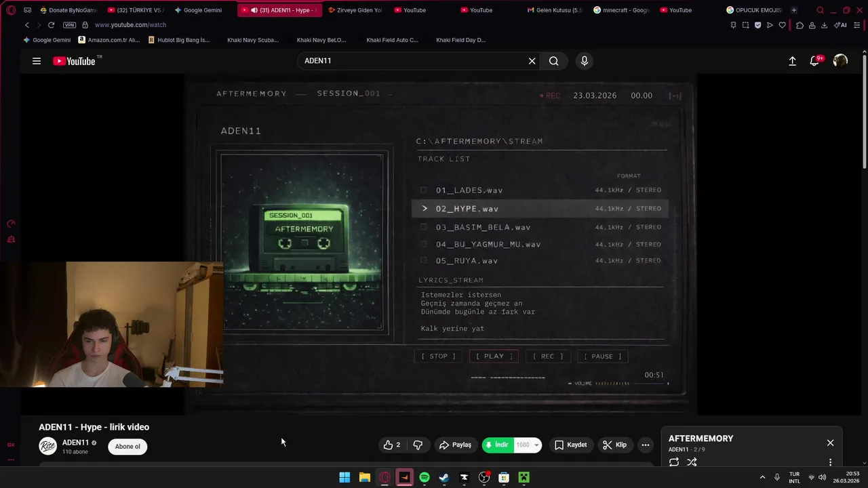This screenshot has width=868, height=488.
Task: Open browser downloads icon in toolbar
Action: (x=824, y=25)
